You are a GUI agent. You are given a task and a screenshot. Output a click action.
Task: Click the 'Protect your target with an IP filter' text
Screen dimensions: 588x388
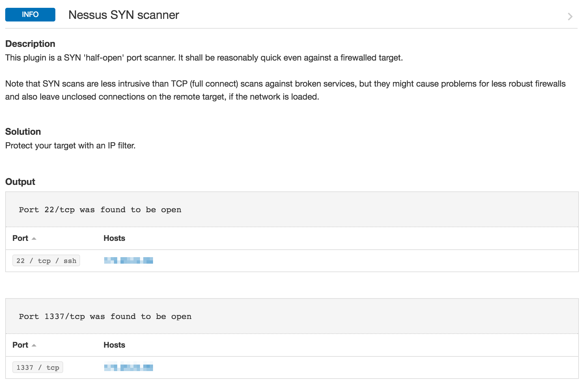click(70, 145)
